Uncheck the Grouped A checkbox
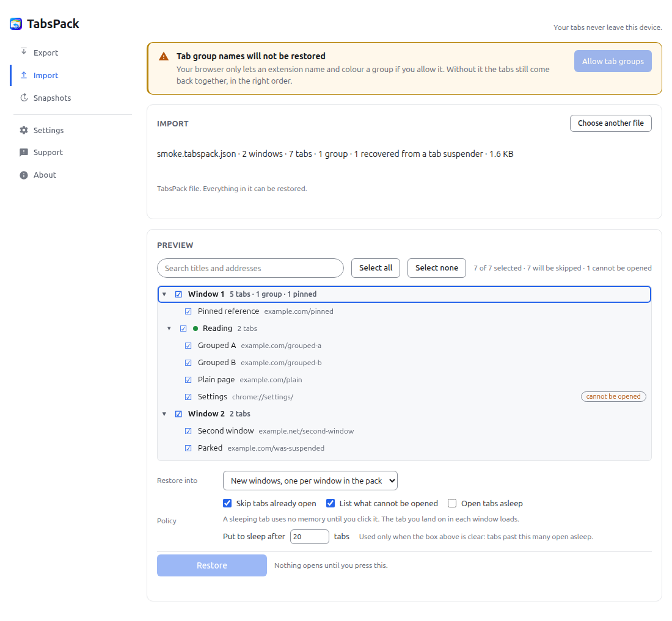The width and height of the screenshot is (672, 621). (x=188, y=346)
